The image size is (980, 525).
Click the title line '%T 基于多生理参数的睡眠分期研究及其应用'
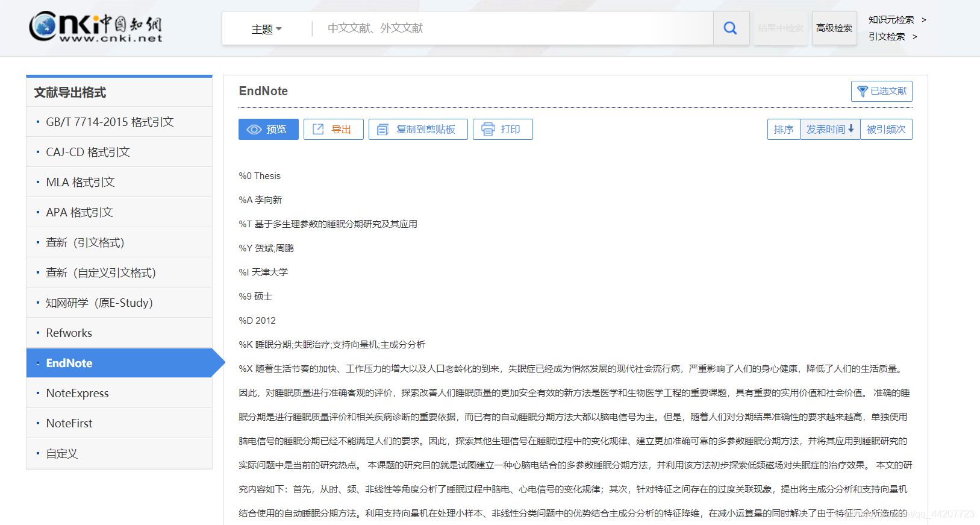tap(328, 224)
